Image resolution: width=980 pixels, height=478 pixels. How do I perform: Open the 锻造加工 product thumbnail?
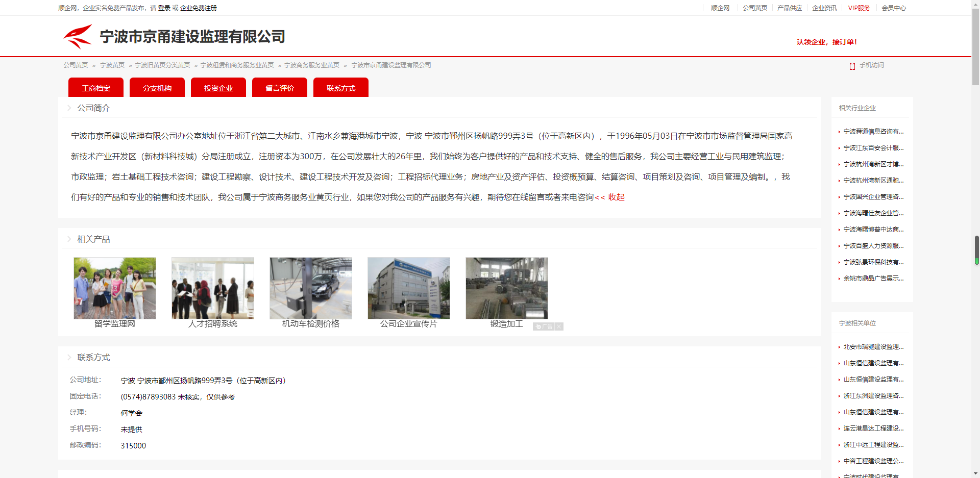click(507, 288)
